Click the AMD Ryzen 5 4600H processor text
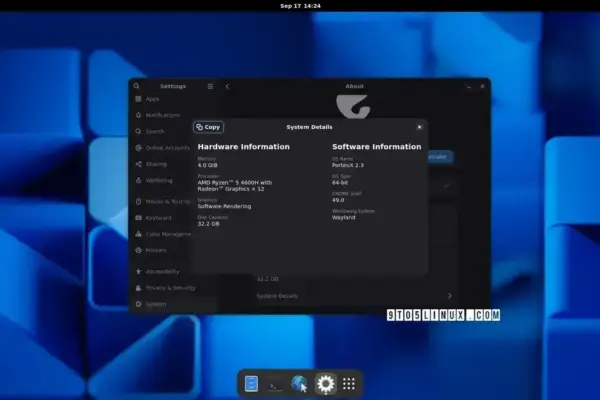 click(235, 186)
